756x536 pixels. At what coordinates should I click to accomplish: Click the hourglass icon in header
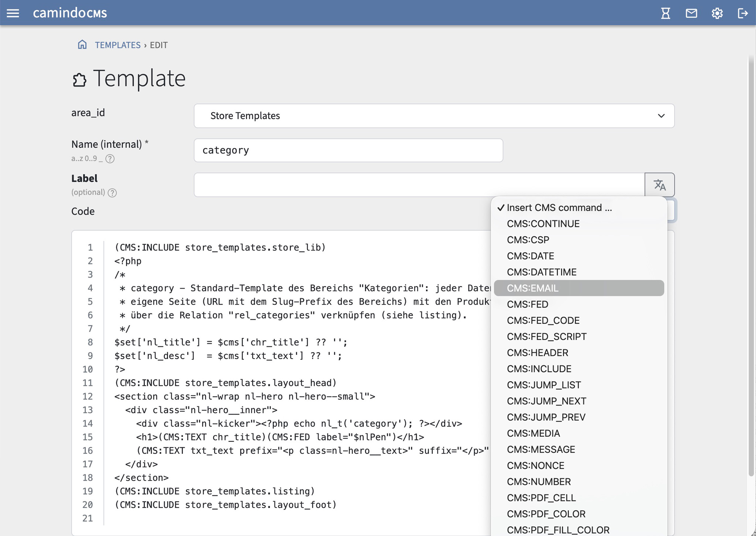(x=665, y=13)
